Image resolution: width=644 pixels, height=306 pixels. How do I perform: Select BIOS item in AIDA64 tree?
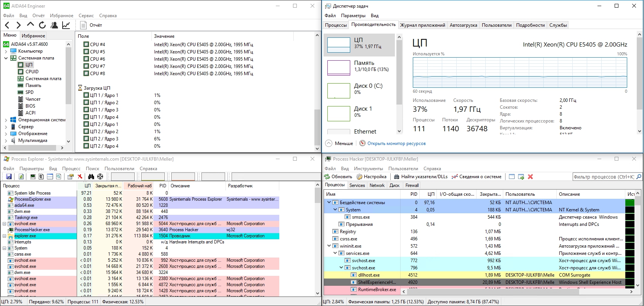(x=30, y=106)
